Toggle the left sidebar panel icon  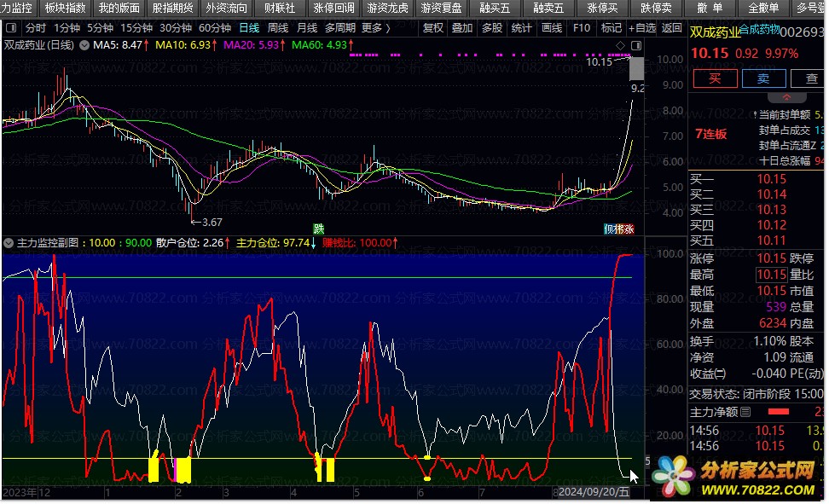click(11, 28)
